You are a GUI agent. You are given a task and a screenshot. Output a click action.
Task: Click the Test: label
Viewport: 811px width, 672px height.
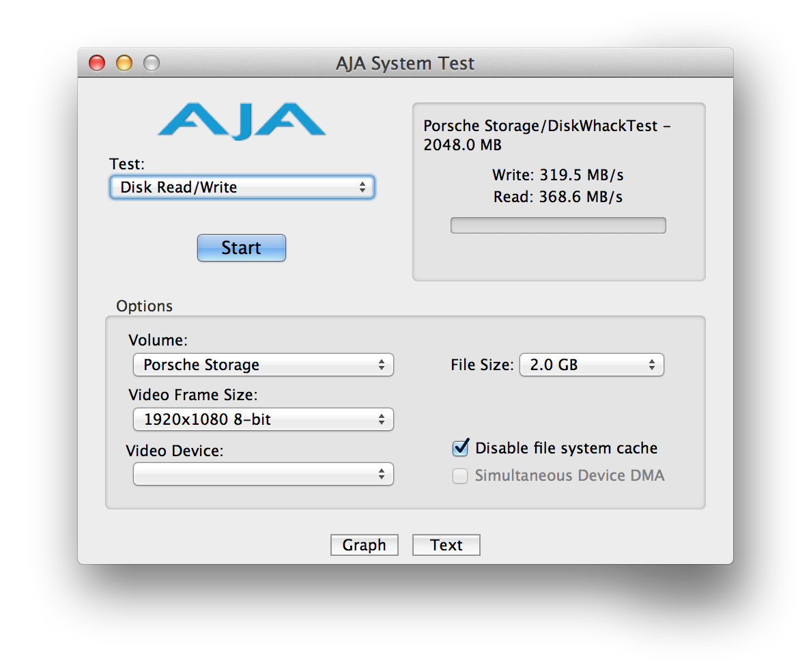point(127,164)
